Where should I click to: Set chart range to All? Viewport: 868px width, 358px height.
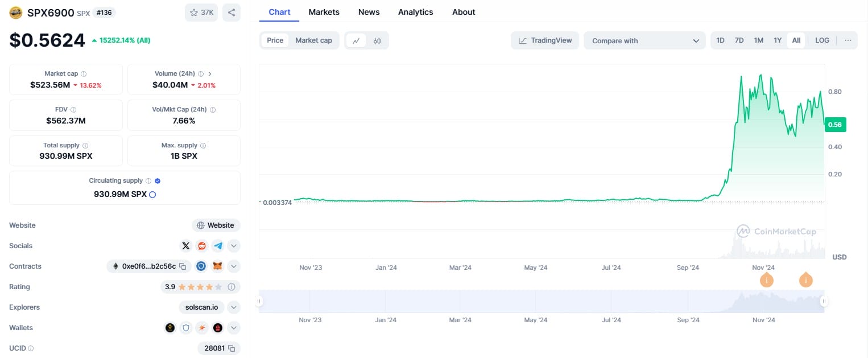pyautogui.click(x=796, y=40)
